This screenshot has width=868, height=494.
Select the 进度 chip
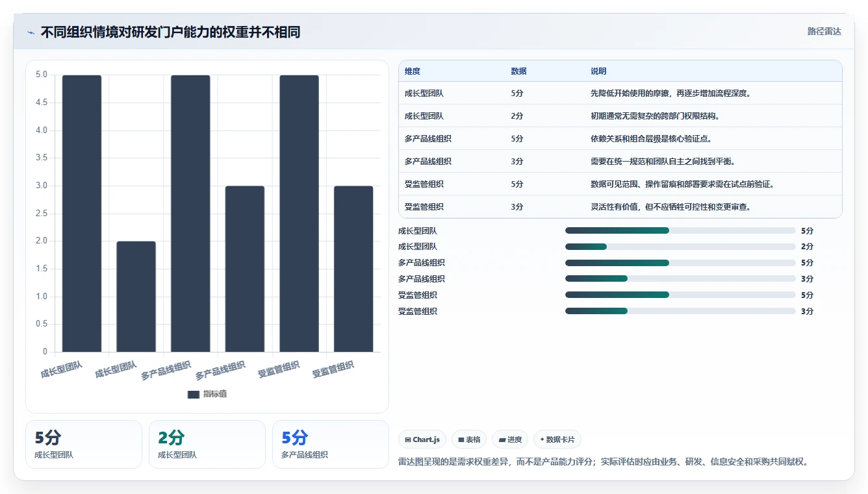(510, 439)
